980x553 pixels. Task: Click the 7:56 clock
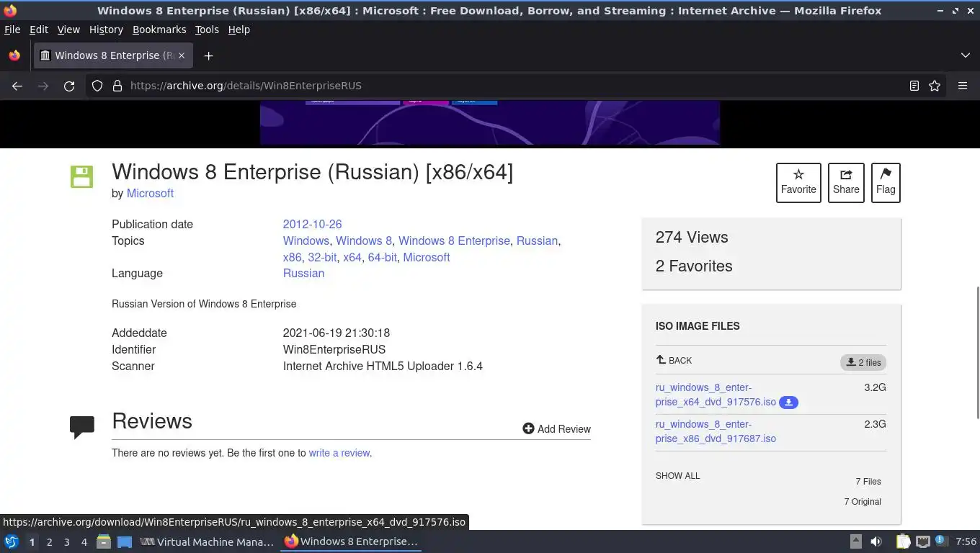(x=966, y=541)
